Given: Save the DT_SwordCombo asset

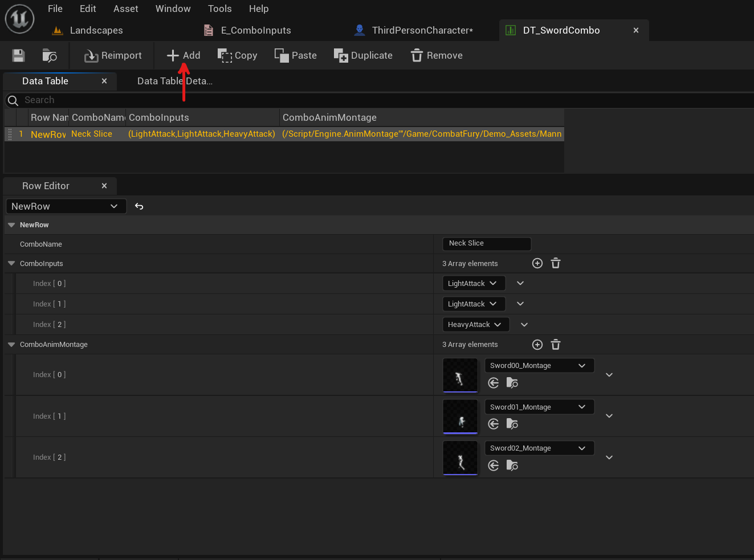Looking at the screenshot, I should coord(18,55).
